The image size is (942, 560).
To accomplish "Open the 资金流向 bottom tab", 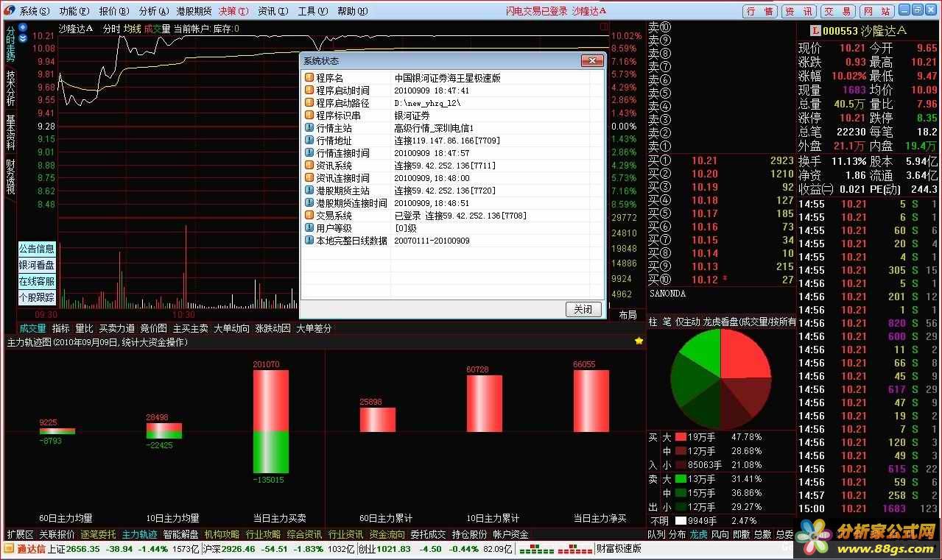I will tap(387, 534).
